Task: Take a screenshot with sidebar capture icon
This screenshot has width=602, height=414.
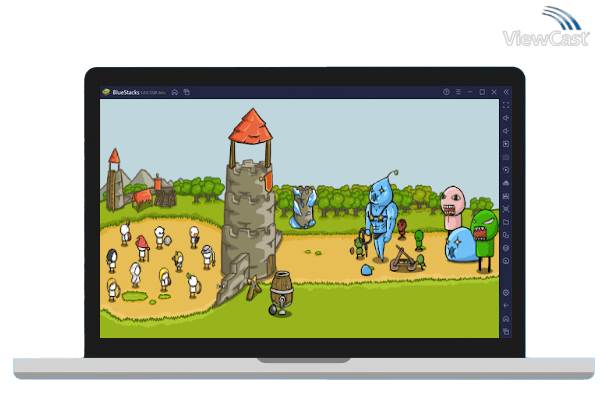Action: click(506, 209)
